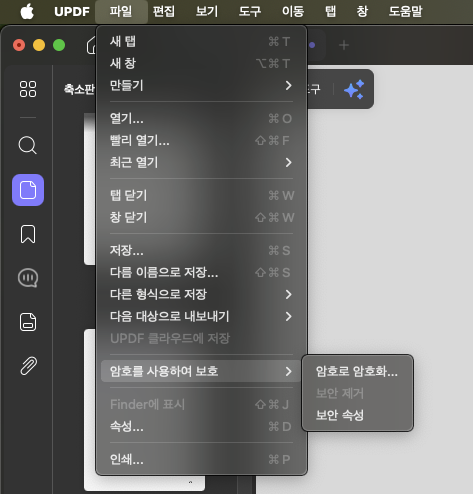Open the 이동 menu

pyautogui.click(x=293, y=12)
